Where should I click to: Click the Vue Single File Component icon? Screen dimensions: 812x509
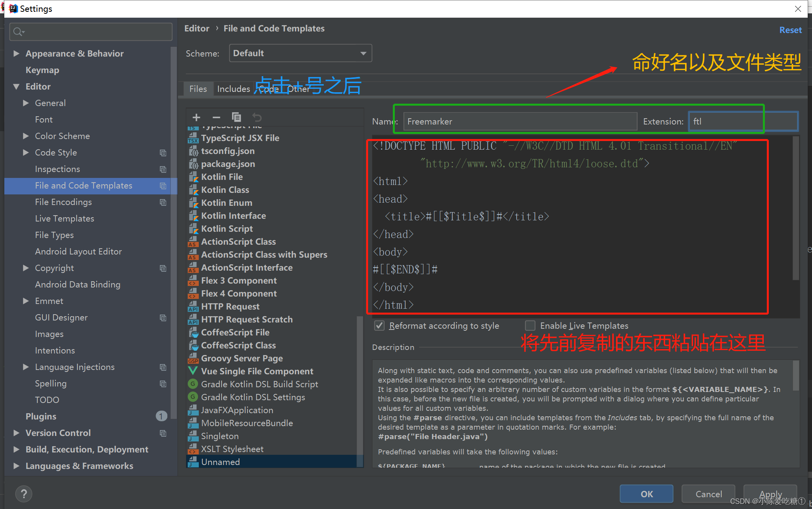click(193, 371)
